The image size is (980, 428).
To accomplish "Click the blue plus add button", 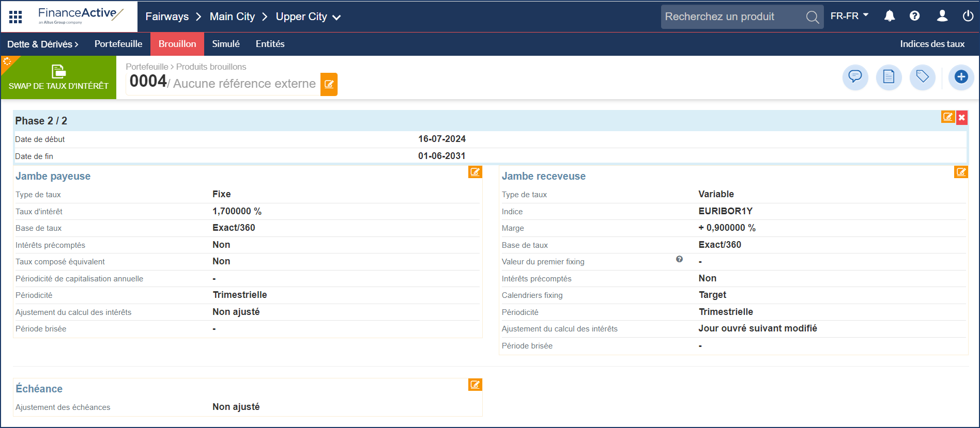I will 961,77.
